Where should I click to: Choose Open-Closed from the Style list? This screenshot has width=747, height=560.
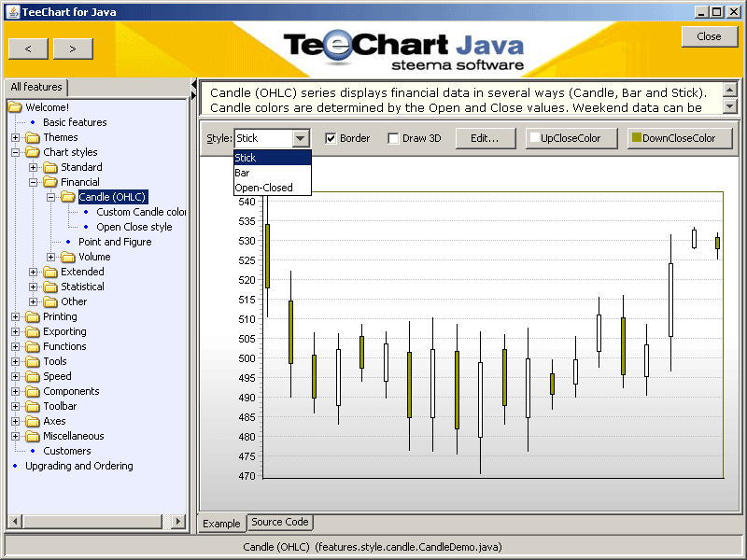coord(273,188)
